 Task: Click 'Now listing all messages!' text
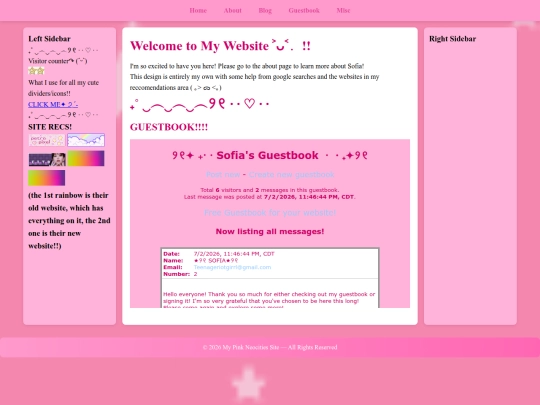270,231
